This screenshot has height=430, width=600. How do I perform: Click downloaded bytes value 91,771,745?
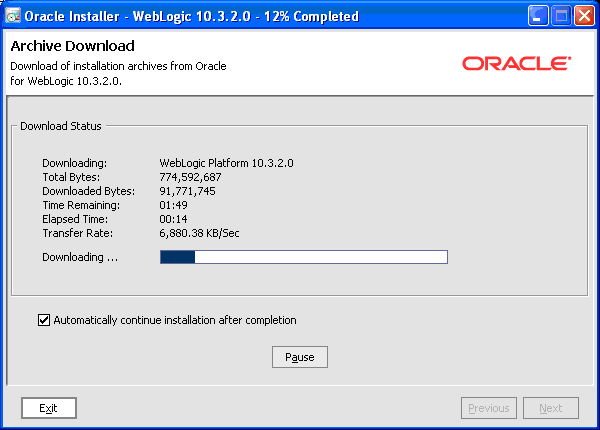[187, 191]
